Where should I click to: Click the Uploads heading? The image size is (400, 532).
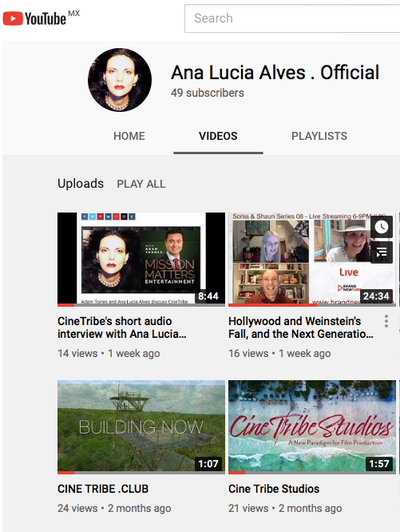(x=80, y=184)
